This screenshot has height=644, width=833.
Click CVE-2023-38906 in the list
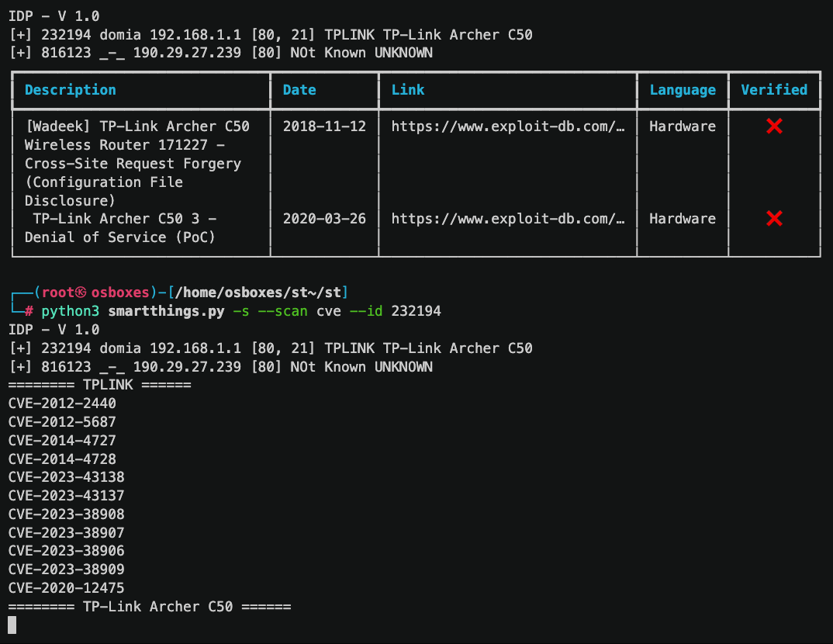tap(67, 551)
